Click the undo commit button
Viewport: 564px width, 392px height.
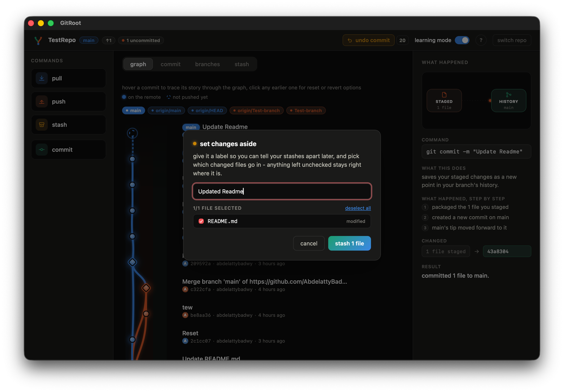click(369, 40)
